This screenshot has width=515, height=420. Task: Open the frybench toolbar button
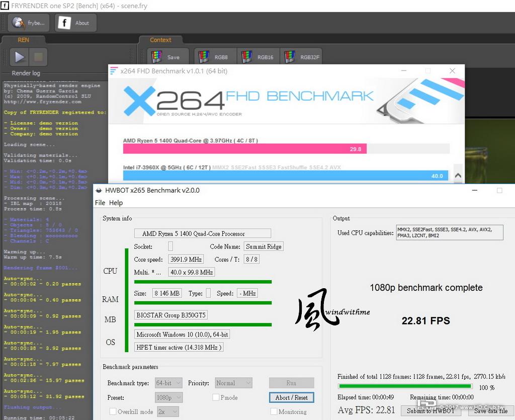[x=29, y=23]
